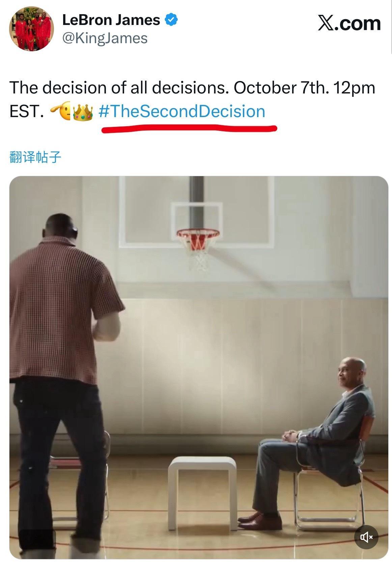This screenshot has width=392, height=577.
Task: Open the @KingJames handle
Action: [105, 38]
